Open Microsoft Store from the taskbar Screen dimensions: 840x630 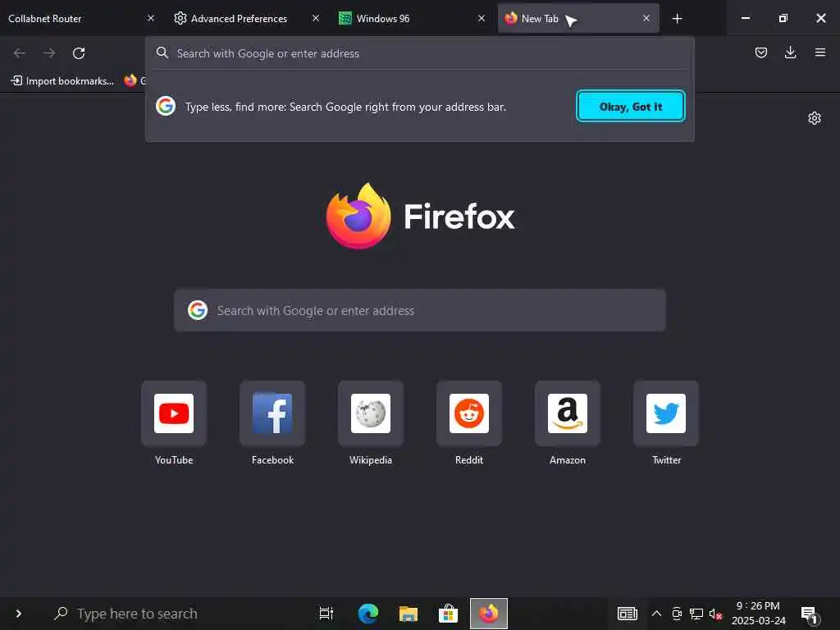(x=449, y=614)
